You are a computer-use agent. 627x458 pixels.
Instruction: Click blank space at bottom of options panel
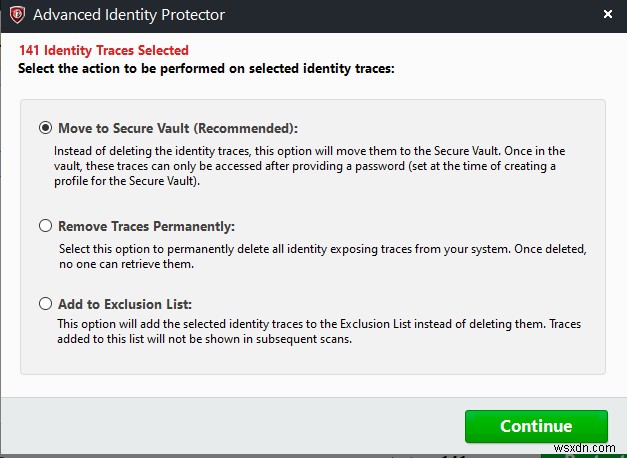click(312, 358)
